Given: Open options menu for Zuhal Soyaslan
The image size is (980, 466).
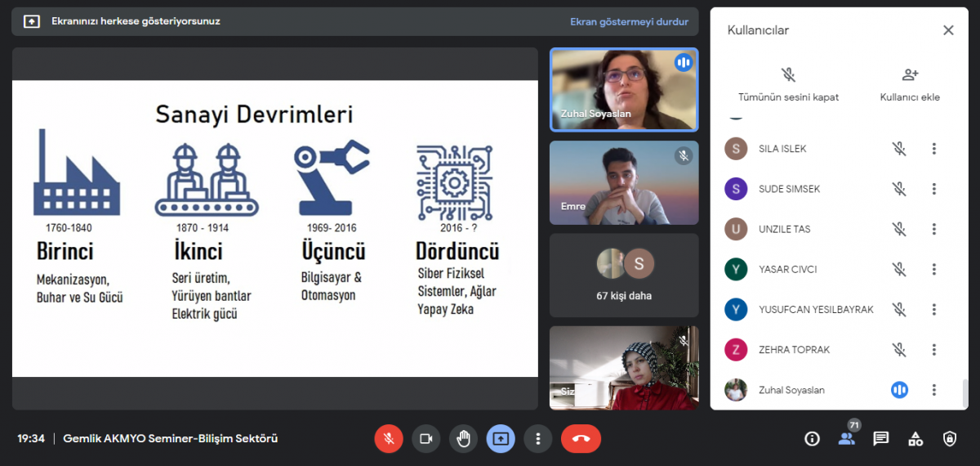Looking at the screenshot, I should click(x=934, y=390).
